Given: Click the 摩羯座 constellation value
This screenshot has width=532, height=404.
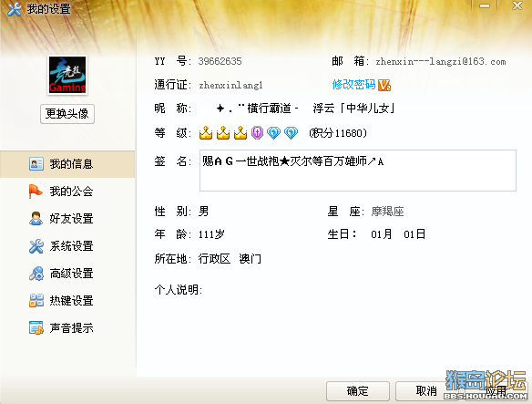Looking at the screenshot, I should [x=387, y=212].
